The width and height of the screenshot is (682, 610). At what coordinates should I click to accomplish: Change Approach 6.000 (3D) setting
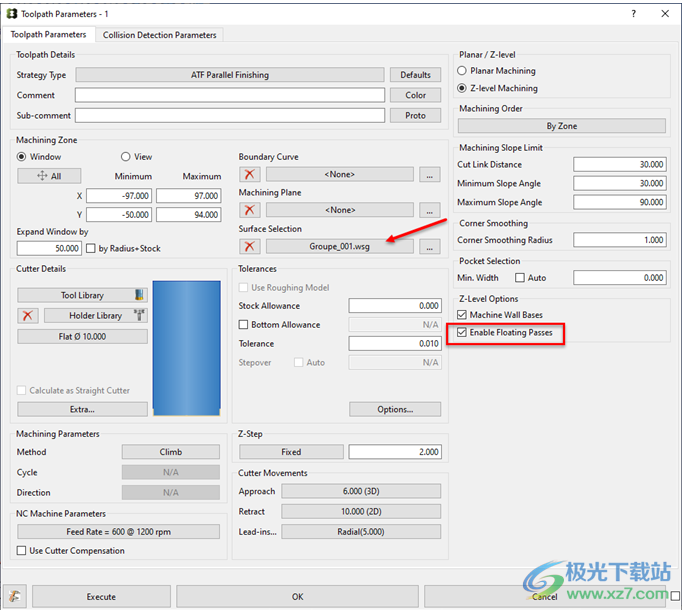(361, 491)
